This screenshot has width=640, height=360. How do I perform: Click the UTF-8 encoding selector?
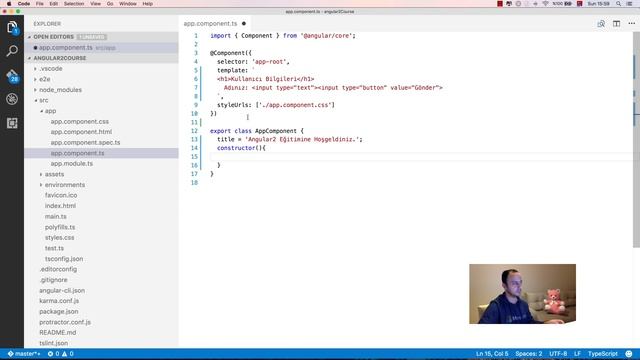(558, 354)
